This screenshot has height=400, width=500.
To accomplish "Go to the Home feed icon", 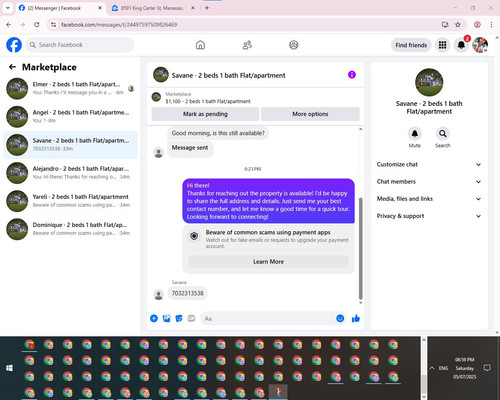I will (200, 45).
